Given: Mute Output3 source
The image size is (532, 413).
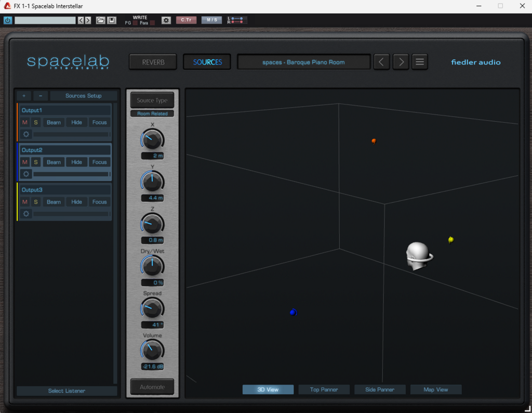Looking at the screenshot, I should click(x=25, y=202).
